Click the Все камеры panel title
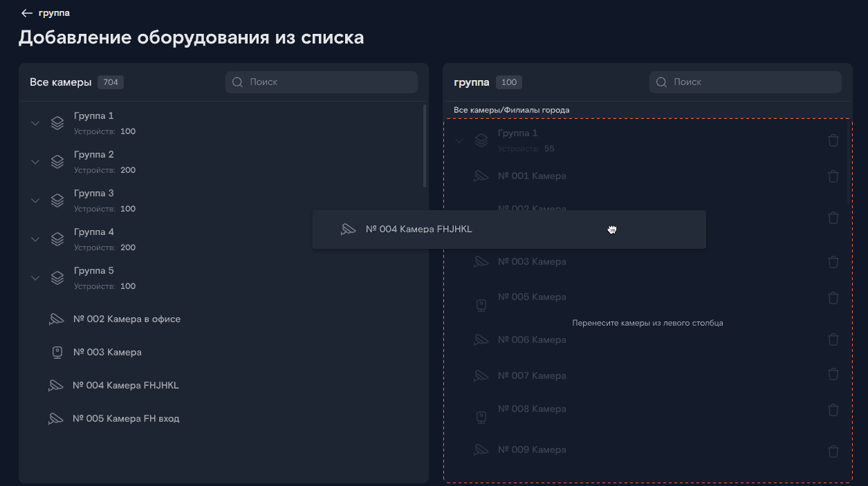868x486 pixels. coord(61,82)
